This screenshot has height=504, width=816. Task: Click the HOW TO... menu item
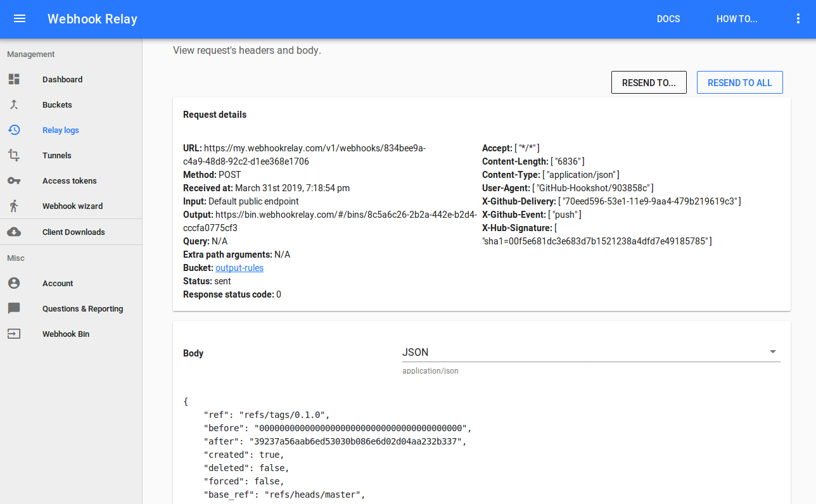click(736, 19)
